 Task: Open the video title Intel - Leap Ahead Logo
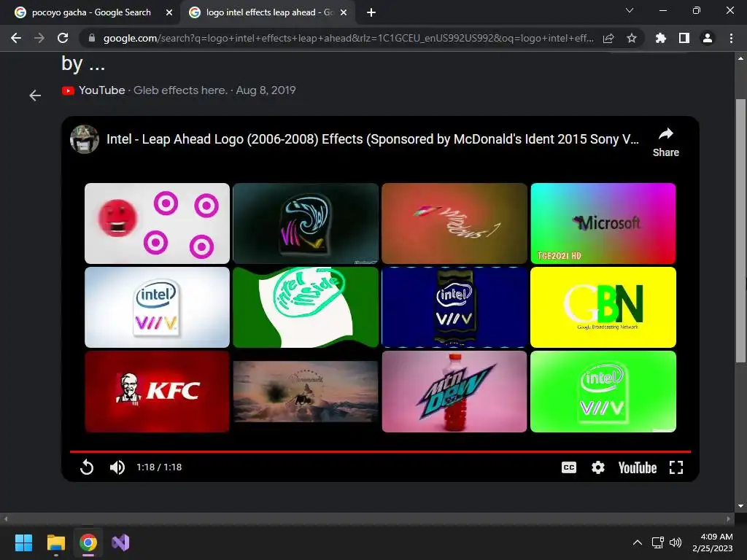(x=373, y=139)
